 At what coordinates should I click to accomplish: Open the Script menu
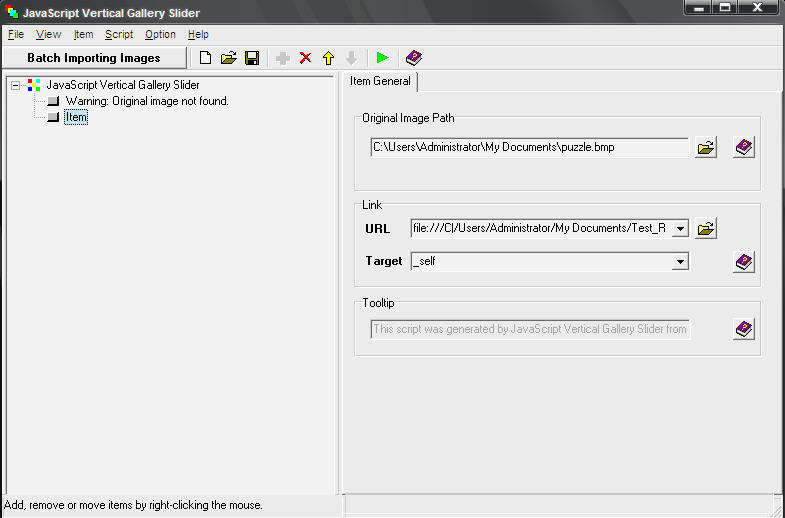click(119, 35)
